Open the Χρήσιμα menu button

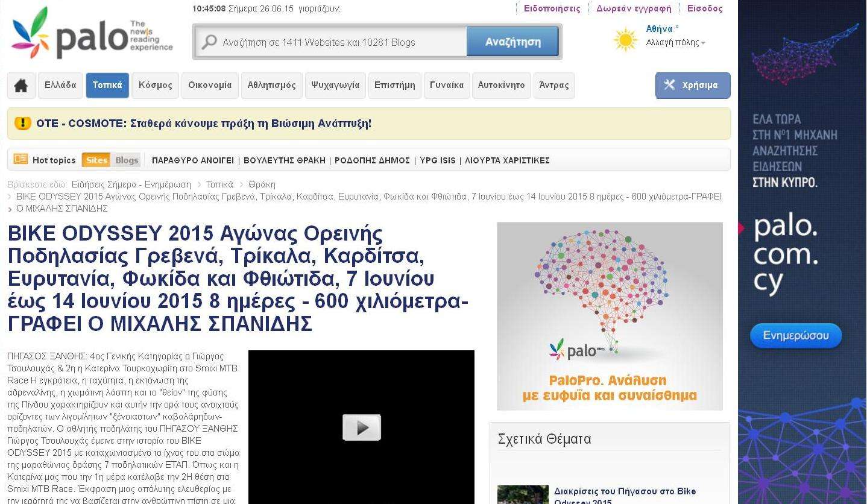tap(693, 85)
